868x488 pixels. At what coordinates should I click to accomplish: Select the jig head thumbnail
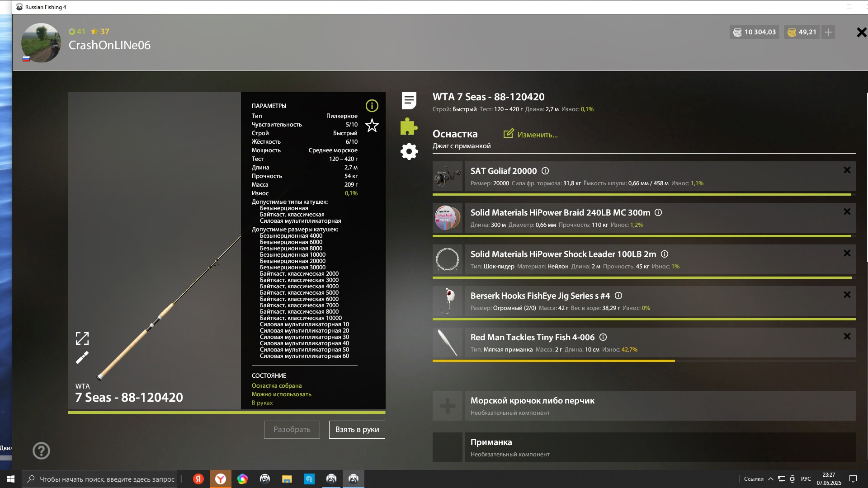pos(448,301)
